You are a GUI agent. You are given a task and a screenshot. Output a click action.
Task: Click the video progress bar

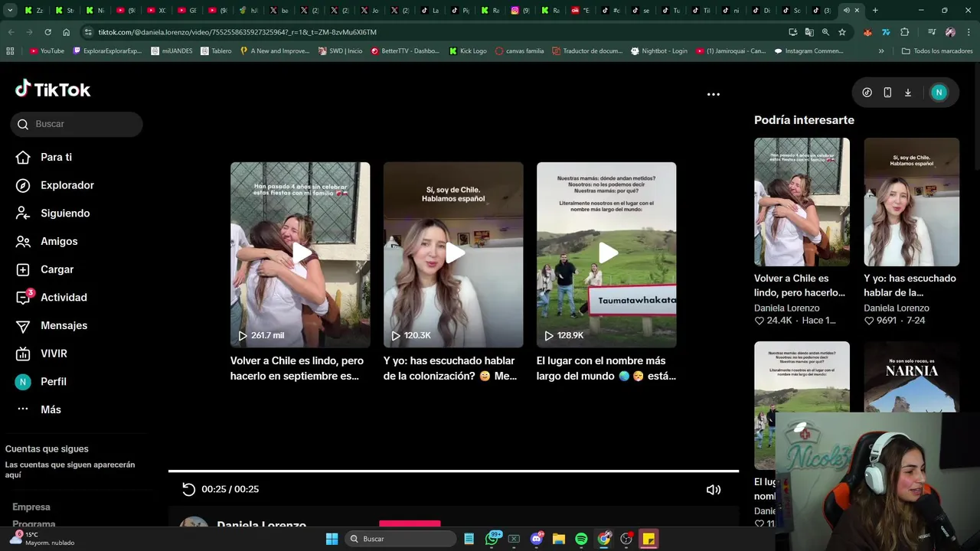(453, 471)
